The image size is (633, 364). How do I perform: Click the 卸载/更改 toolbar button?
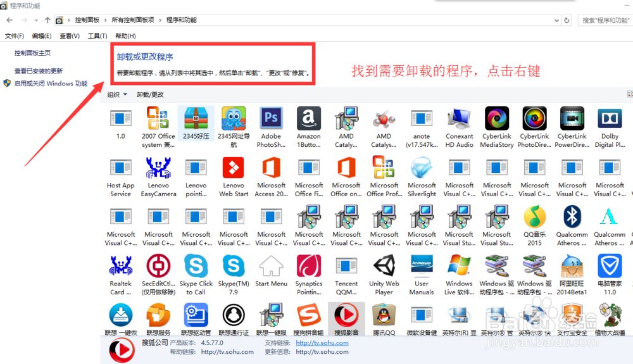(x=150, y=94)
